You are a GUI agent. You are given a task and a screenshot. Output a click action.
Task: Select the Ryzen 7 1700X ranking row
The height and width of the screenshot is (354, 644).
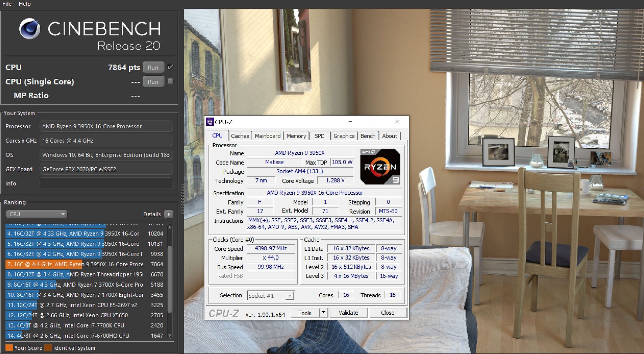click(85, 295)
